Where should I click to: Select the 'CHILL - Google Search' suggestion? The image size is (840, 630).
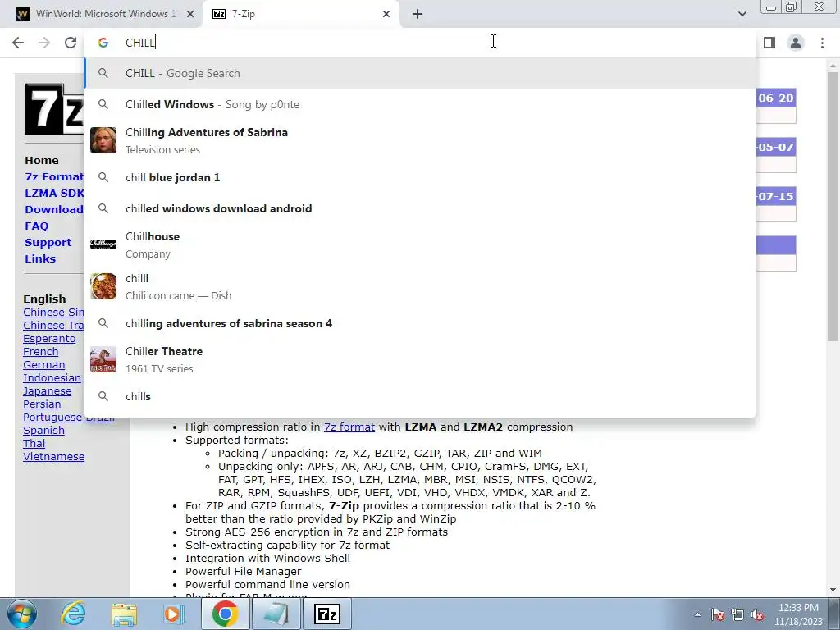420,73
